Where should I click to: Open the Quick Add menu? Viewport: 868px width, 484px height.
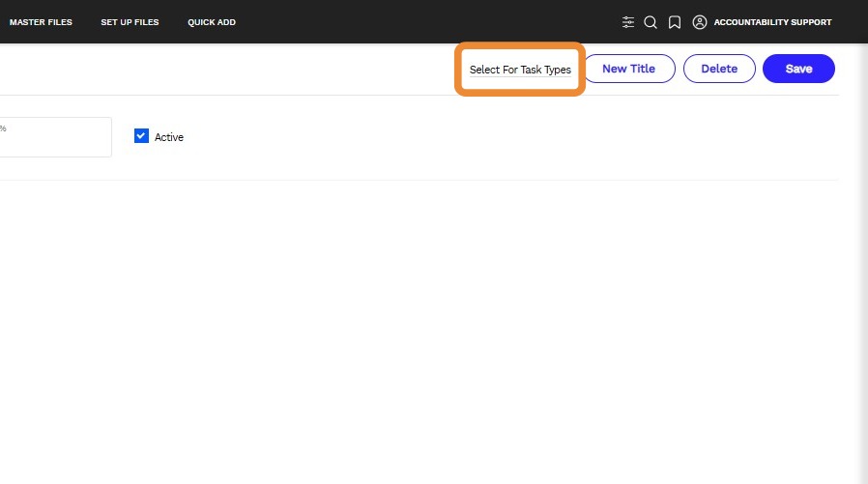pos(212,22)
